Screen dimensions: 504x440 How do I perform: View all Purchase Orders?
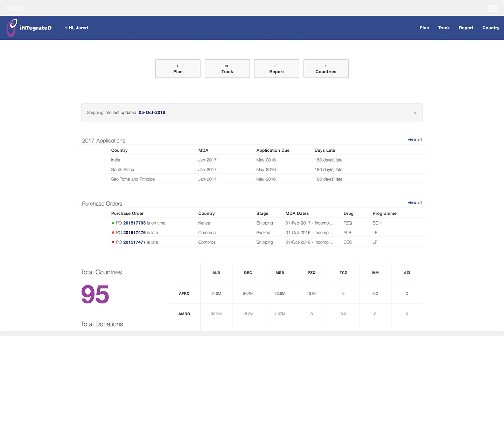[x=415, y=202]
